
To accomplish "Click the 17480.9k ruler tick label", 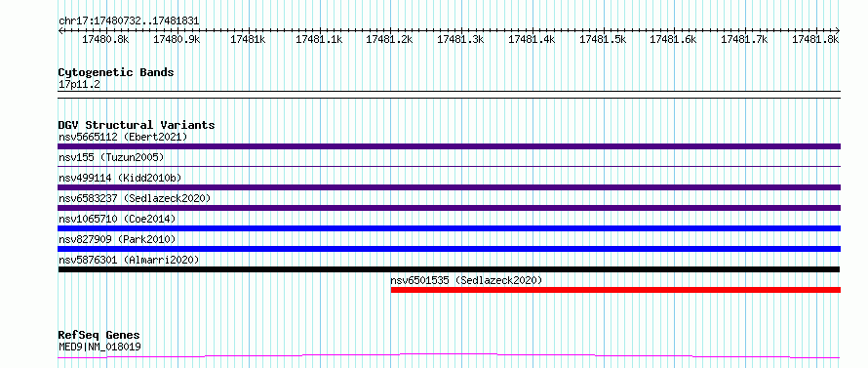I will [x=177, y=39].
